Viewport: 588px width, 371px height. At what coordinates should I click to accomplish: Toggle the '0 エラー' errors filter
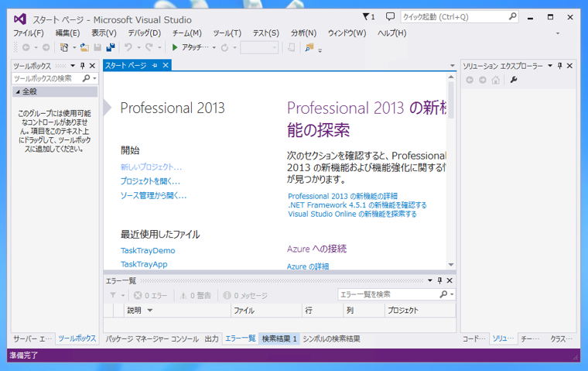point(151,296)
